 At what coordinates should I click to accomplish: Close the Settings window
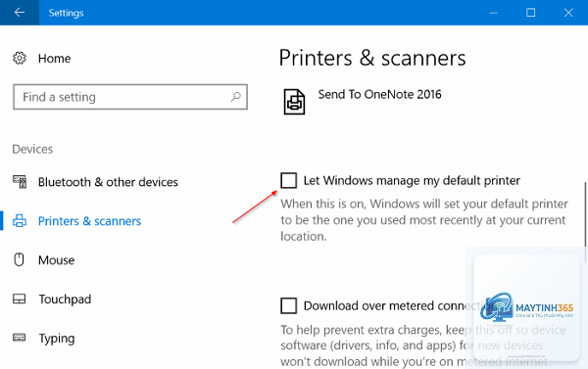[x=568, y=13]
